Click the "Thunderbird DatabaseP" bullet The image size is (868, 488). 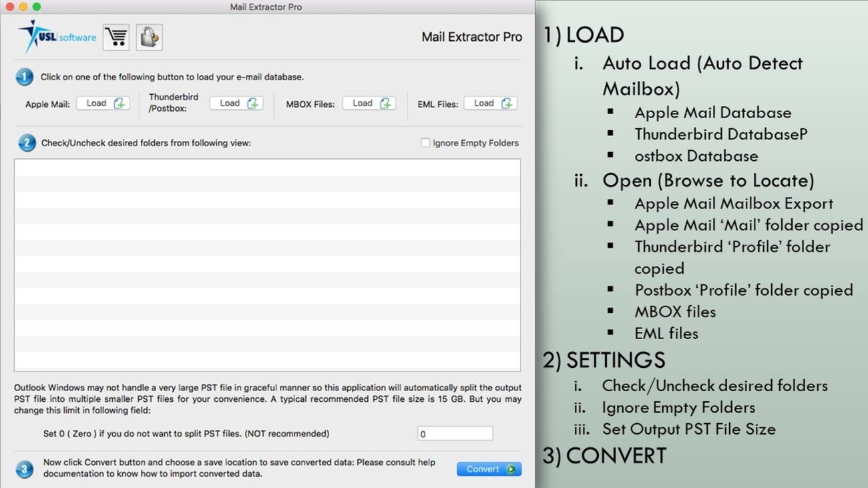tap(721, 134)
